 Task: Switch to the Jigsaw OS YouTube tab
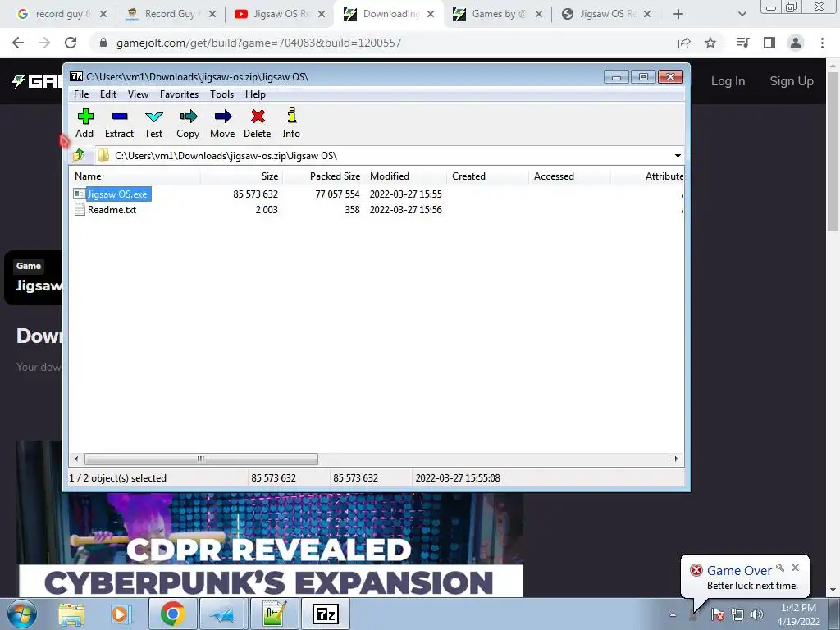pos(279,14)
